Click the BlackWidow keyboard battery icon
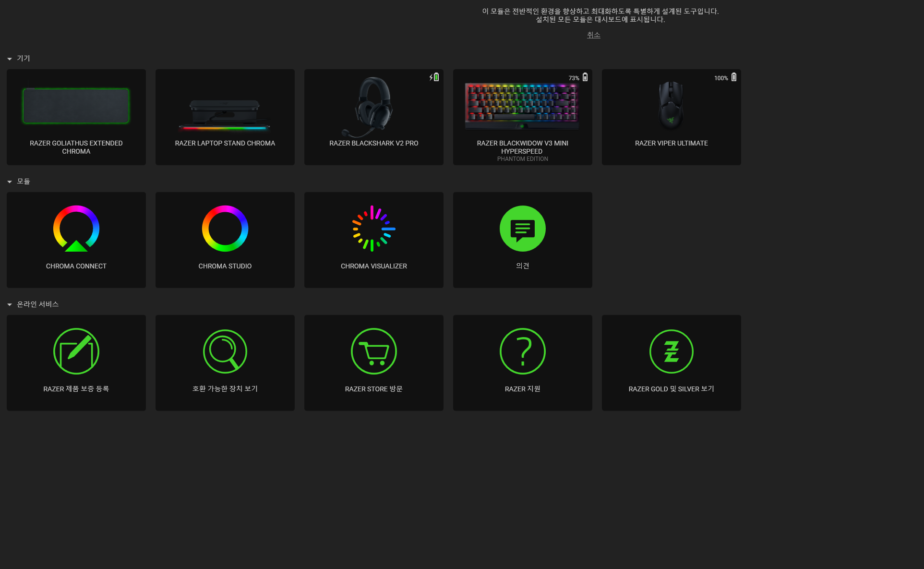 pyautogui.click(x=585, y=77)
